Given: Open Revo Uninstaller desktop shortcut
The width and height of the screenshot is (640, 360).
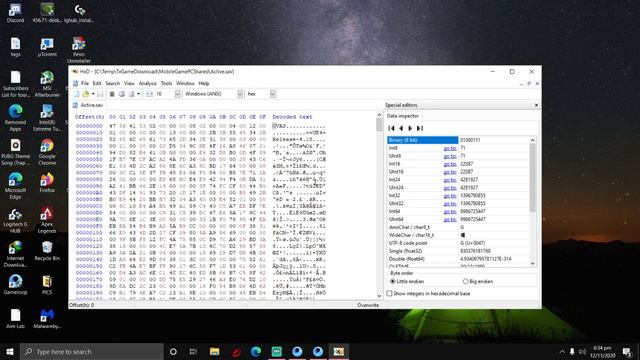Looking at the screenshot, I should click(x=79, y=50).
